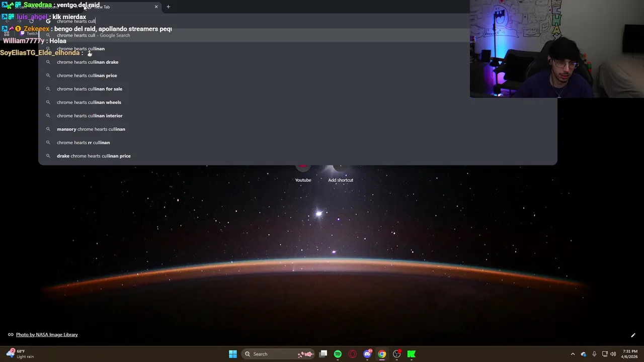Open the weather widget showing 68°F Light rain
Viewport: 644px width, 362px height.
tap(20, 354)
